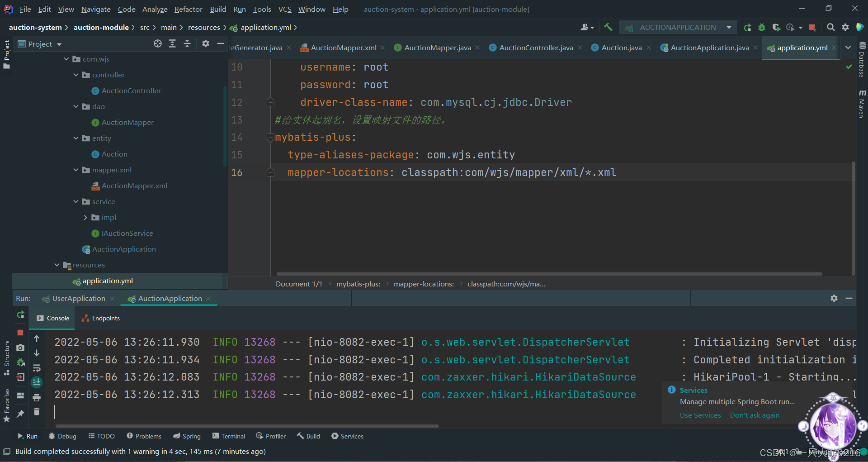Open the TODO tool window button
Screen dimensions: 868x462
[101, 436]
